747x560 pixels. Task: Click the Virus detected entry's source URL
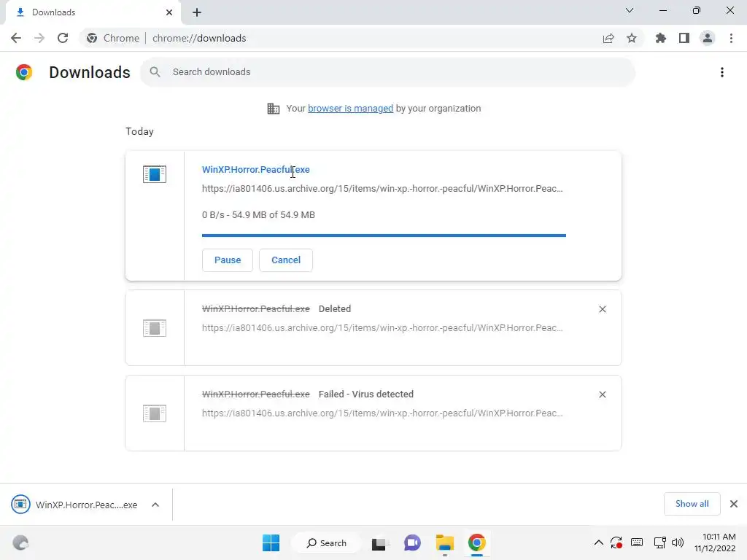coord(382,413)
